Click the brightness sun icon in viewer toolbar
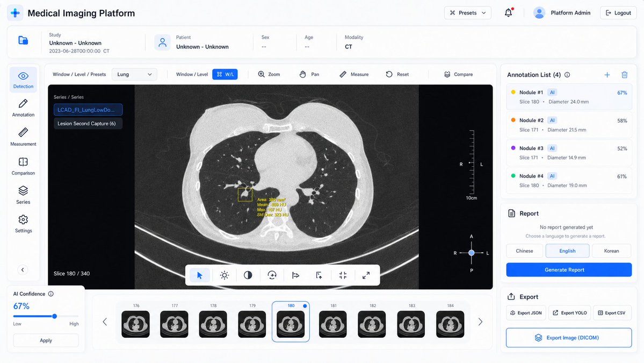644x363 pixels. (x=225, y=275)
